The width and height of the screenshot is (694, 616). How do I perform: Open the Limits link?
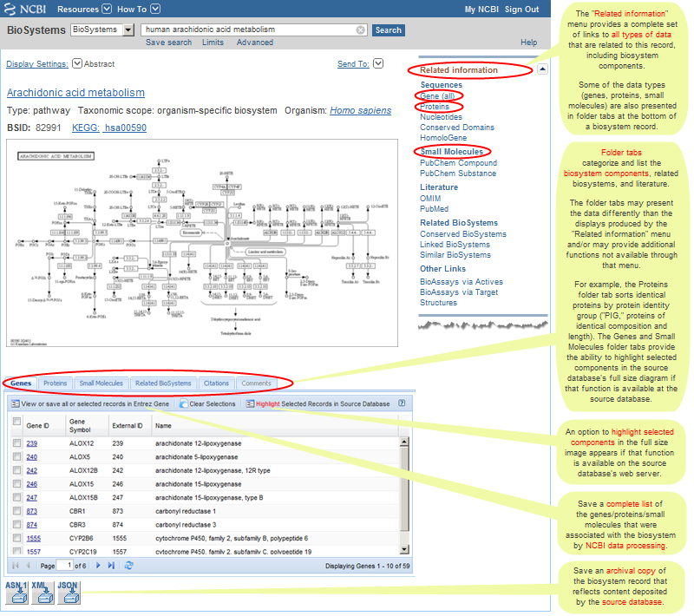(213, 43)
